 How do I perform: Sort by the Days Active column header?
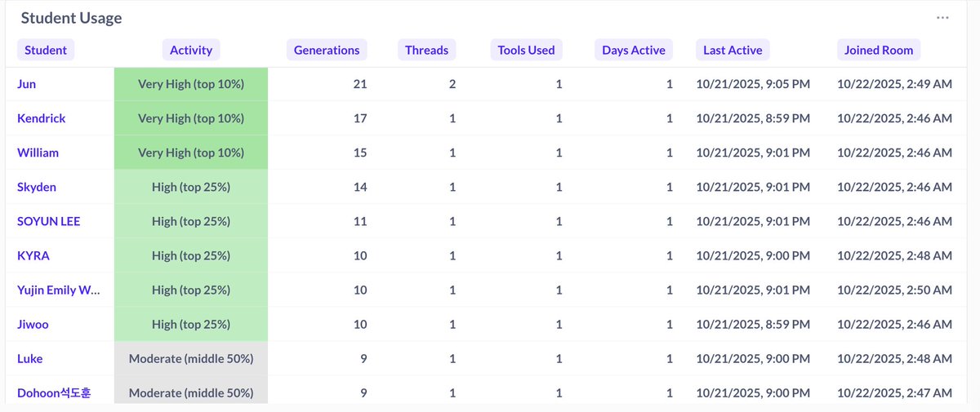point(634,50)
